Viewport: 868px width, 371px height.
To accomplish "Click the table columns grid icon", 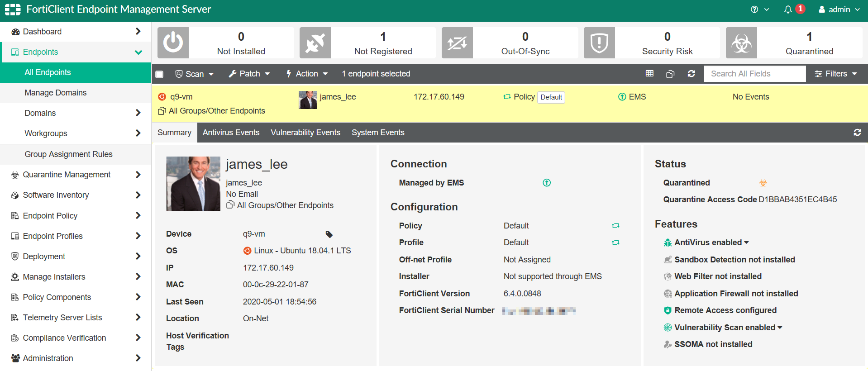I will [x=649, y=74].
